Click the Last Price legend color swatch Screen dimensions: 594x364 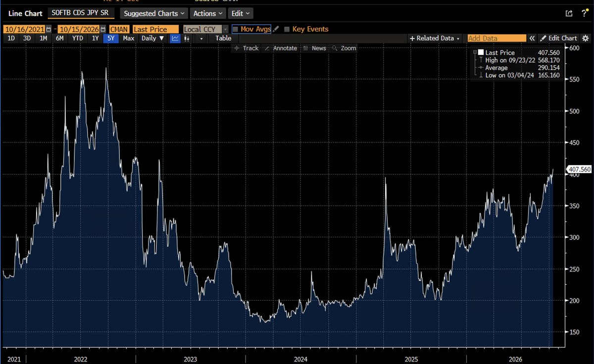click(481, 52)
